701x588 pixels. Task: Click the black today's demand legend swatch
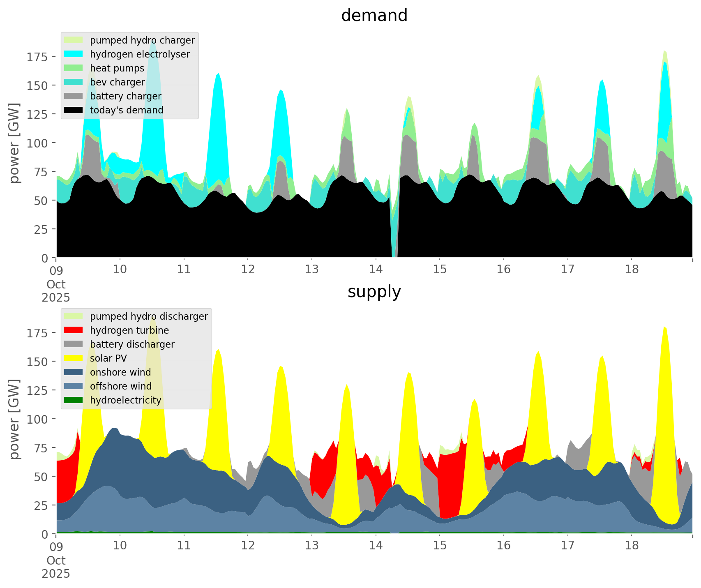(x=74, y=110)
